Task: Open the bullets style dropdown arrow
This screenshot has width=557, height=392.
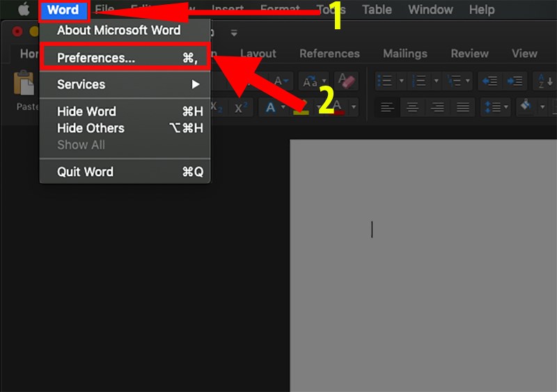Action: coord(402,81)
